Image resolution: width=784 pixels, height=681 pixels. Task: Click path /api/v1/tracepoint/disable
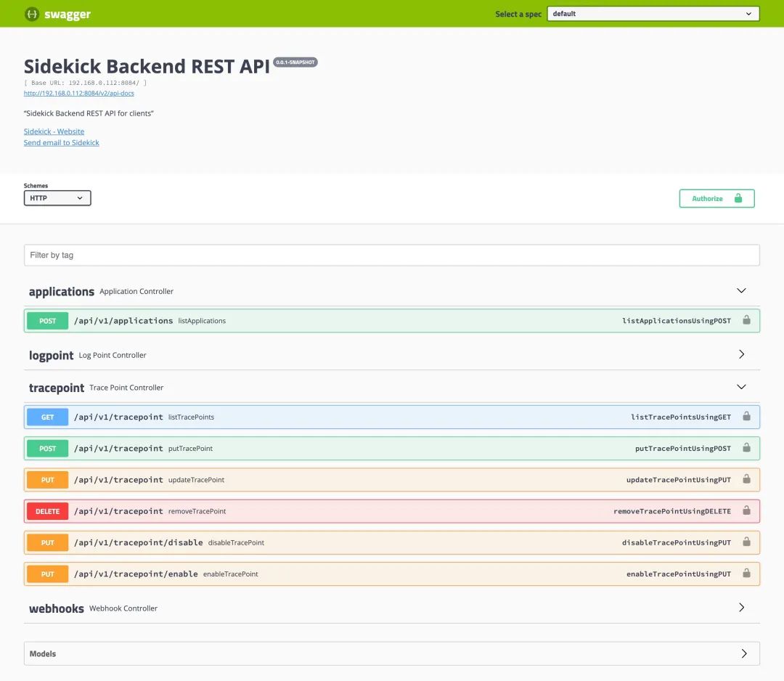point(139,542)
